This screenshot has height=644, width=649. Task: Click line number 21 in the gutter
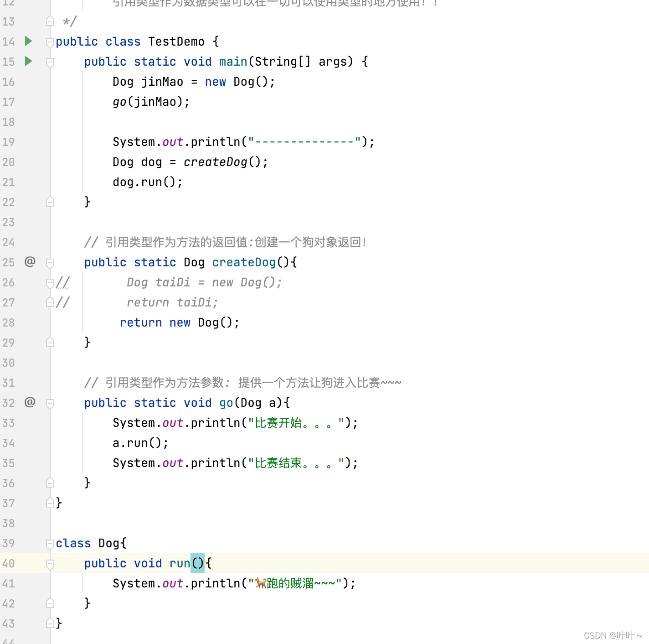pyautogui.click(x=8, y=182)
